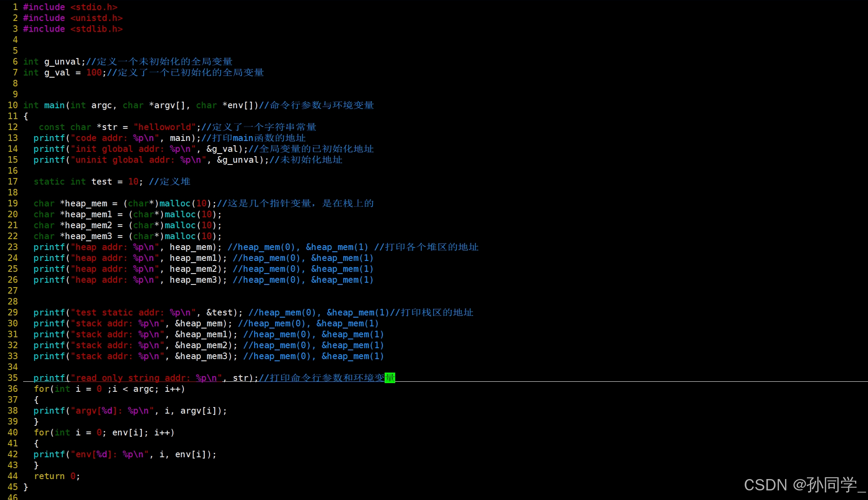868x500 pixels.
Task: Click &test argument on line 29
Action: [x=220, y=312]
